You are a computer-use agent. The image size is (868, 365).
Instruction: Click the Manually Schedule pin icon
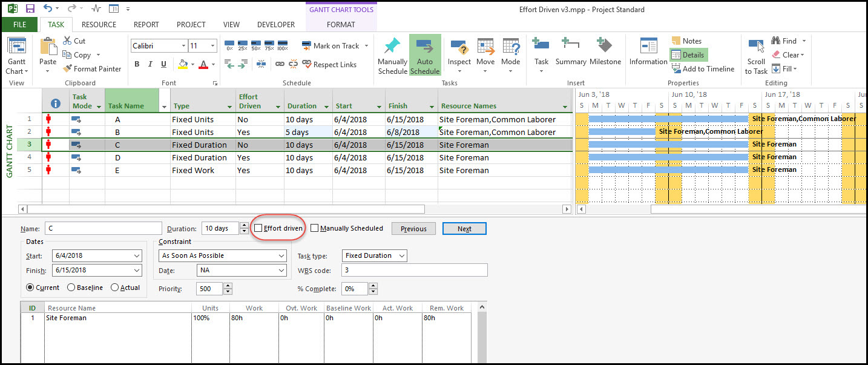coord(392,47)
